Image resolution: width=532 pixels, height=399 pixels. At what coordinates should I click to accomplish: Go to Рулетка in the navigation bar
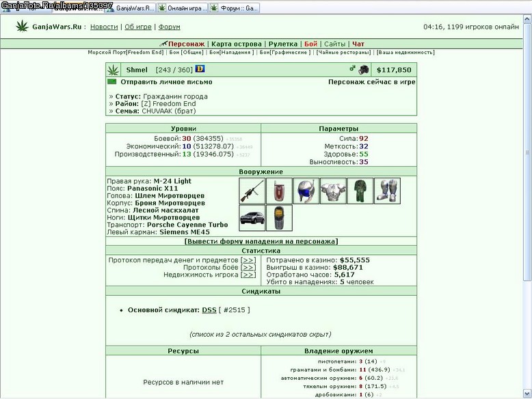tap(283, 44)
